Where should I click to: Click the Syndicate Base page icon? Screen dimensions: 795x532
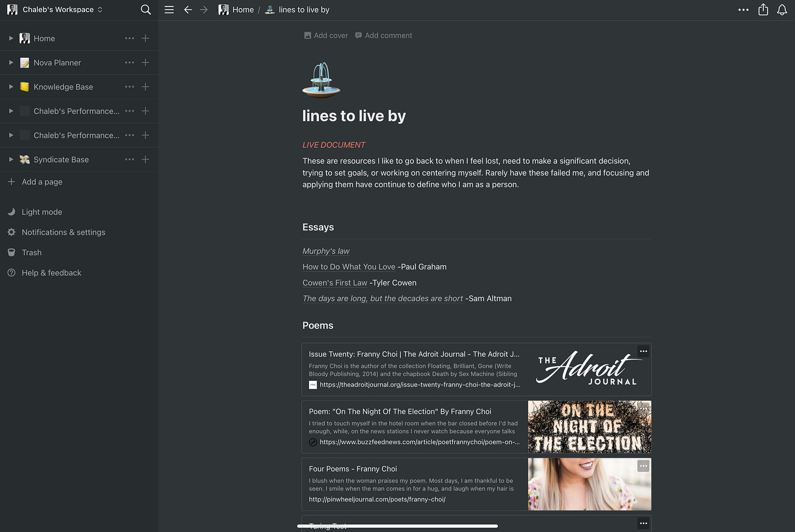[25, 159]
